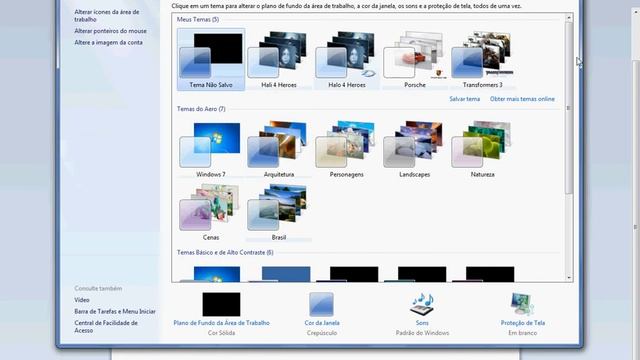Click the Temas do Aero (7) header
640x360 pixels.
pyautogui.click(x=201, y=109)
